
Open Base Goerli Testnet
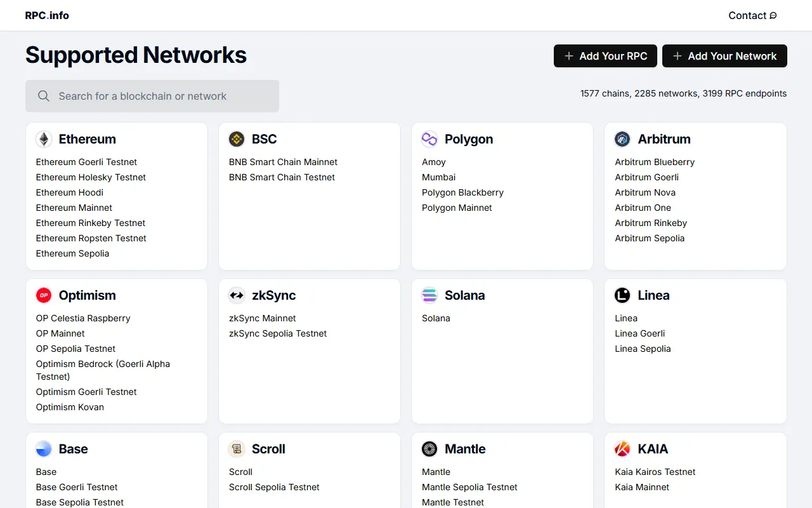tap(77, 487)
